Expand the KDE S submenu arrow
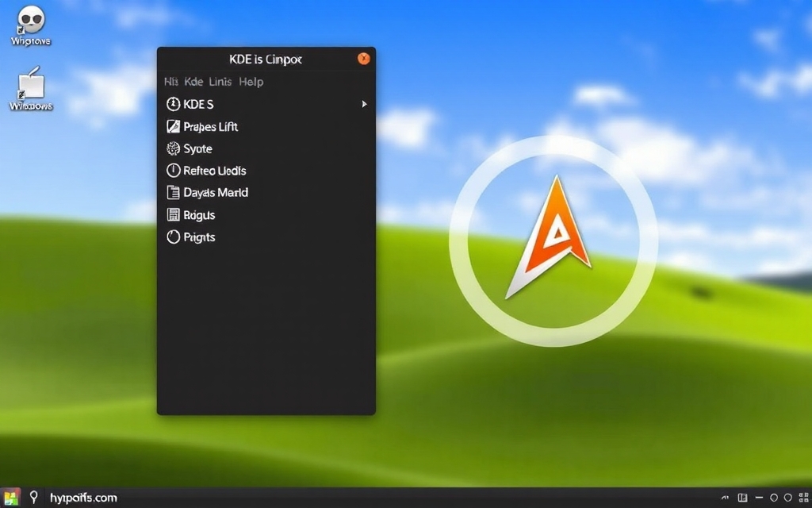Screen dimensions: 812x508 pyautogui.click(x=364, y=104)
